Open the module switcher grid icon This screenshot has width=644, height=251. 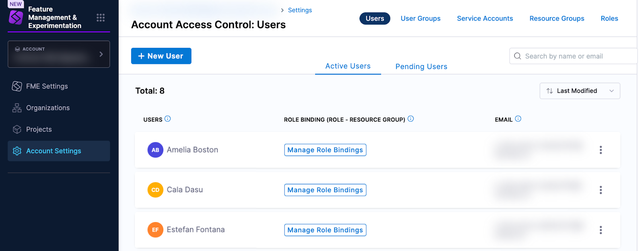click(x=101, y=17)
